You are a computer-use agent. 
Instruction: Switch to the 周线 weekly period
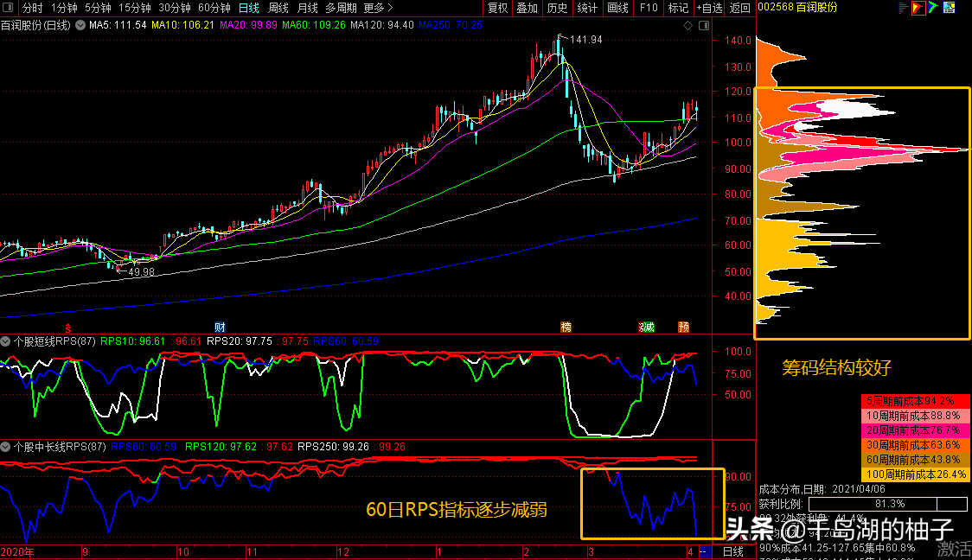point(278,8)
